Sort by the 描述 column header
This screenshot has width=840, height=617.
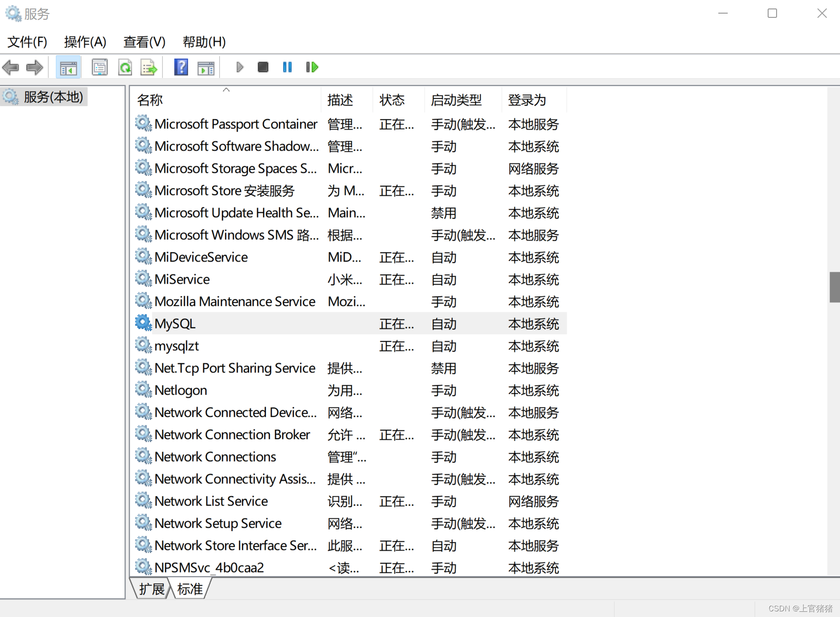click(x=347, y=100)
